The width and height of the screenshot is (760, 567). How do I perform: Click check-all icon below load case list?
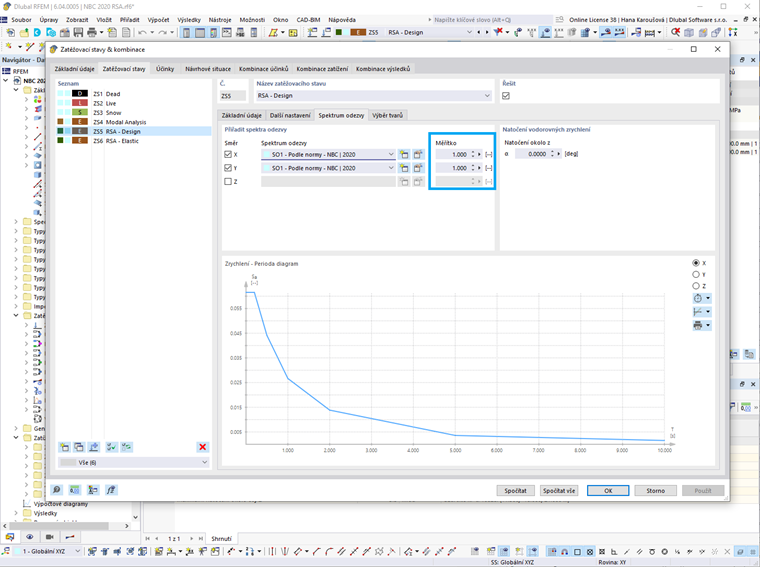click(111, 447)
